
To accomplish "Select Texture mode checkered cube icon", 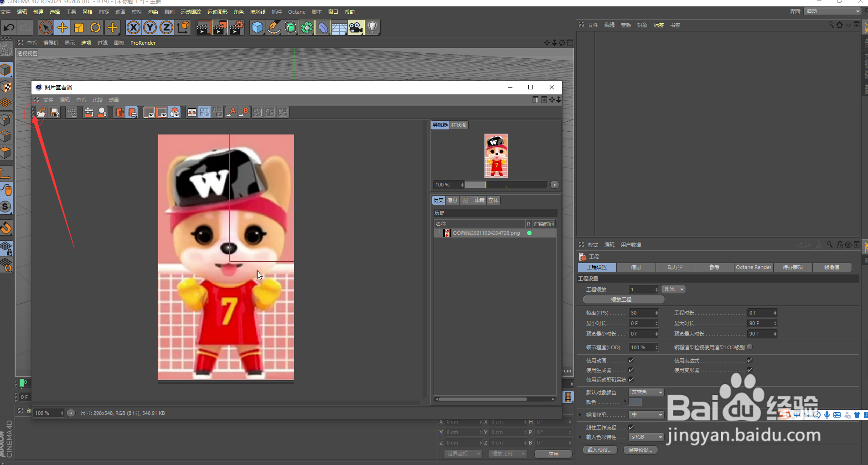I will [x=6, y=87].
